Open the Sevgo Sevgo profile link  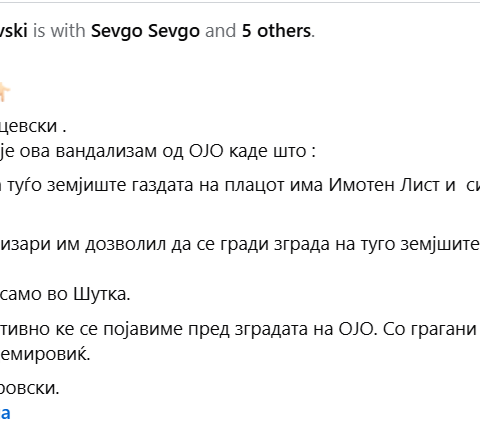click(x=145, y=31)
